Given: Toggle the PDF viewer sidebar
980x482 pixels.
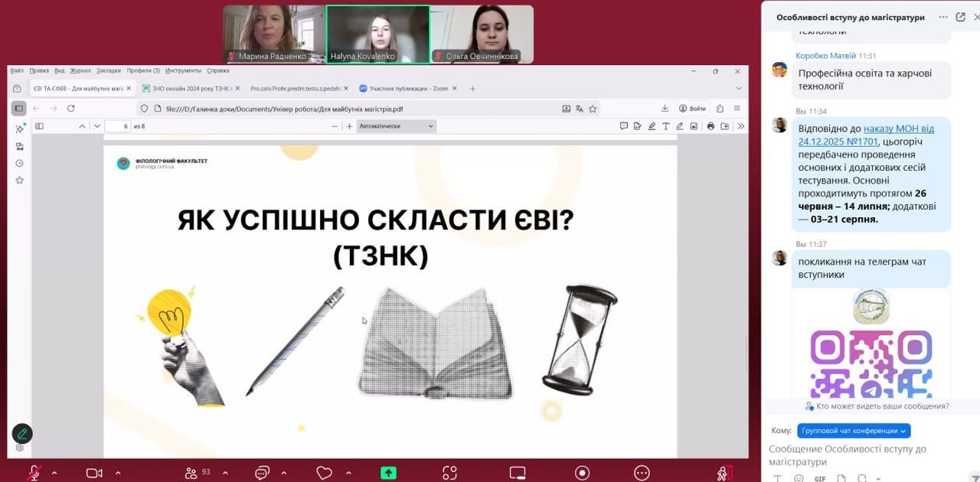Looking at the screenshot, I should tap(39, 126).
